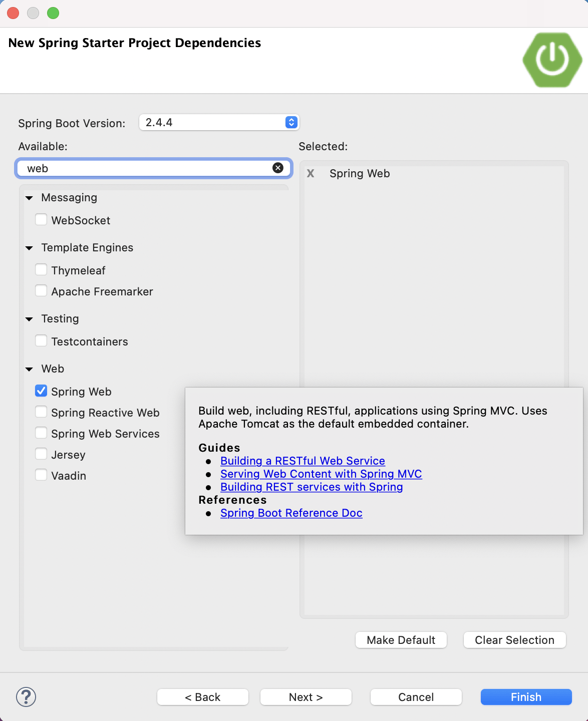Viewport: 588px width, 721px height.
Task: Select the Testcontainers checkbox
Action: [41, 341]
